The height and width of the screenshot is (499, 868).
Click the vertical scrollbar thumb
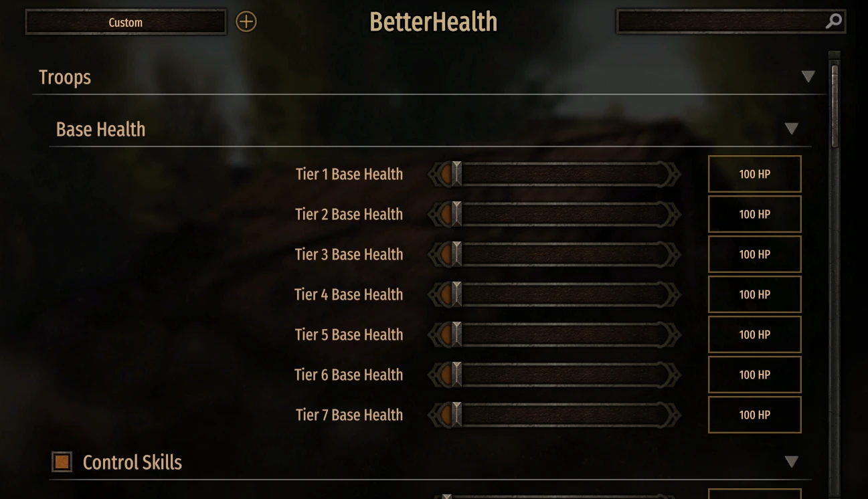(x=835, y=106)
